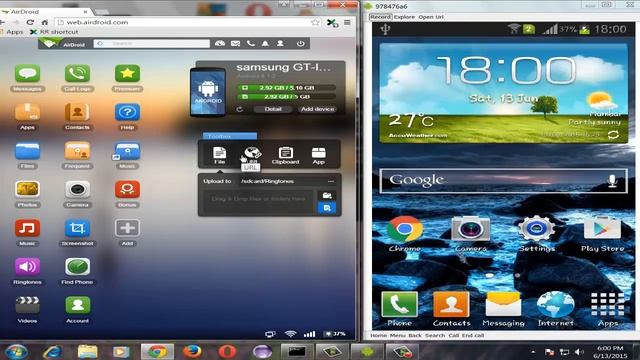The height and width of the screenshot is (360, 640).
Task: Open Messaging on the phone screen
Action: click(x=503, y=309)
